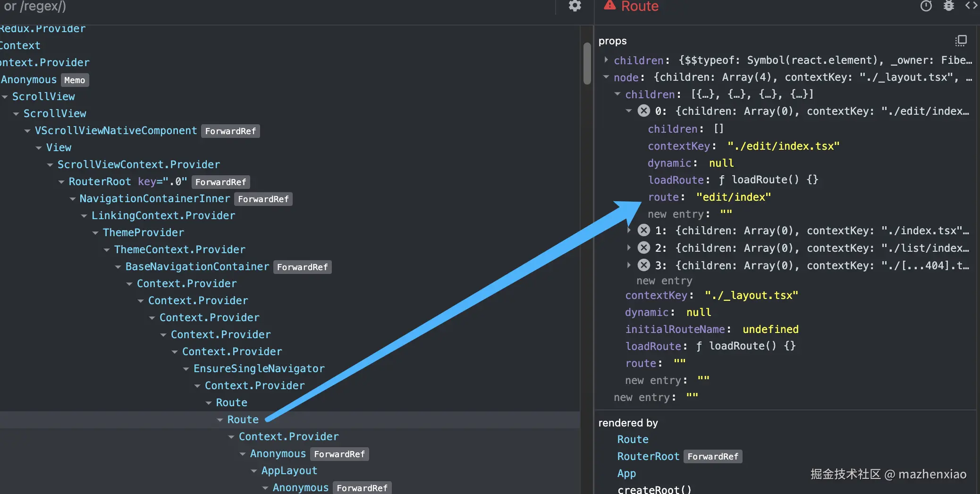Select ThemeContext.Provider node
The height and width of the screenshot is (494, 980).
179,250
